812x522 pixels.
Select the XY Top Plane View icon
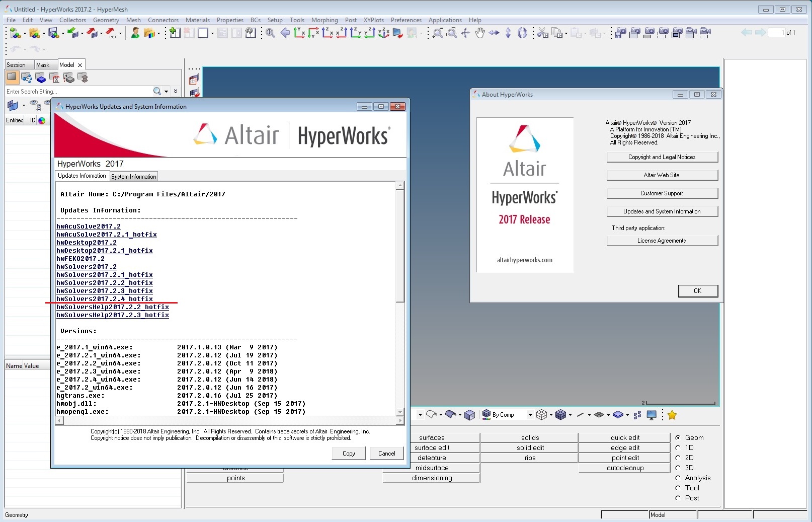299,33
